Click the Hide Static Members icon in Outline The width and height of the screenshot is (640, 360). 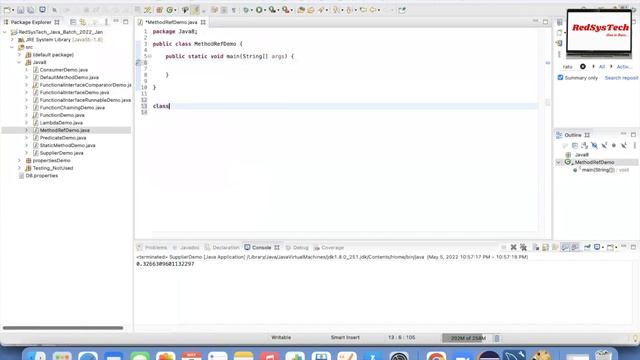pos(604,145)
